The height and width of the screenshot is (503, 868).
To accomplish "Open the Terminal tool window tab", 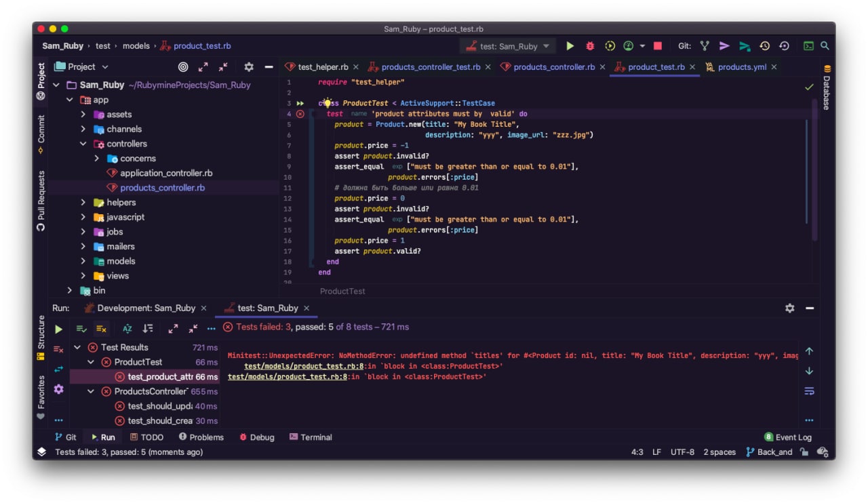I will [x=311, y=437].
